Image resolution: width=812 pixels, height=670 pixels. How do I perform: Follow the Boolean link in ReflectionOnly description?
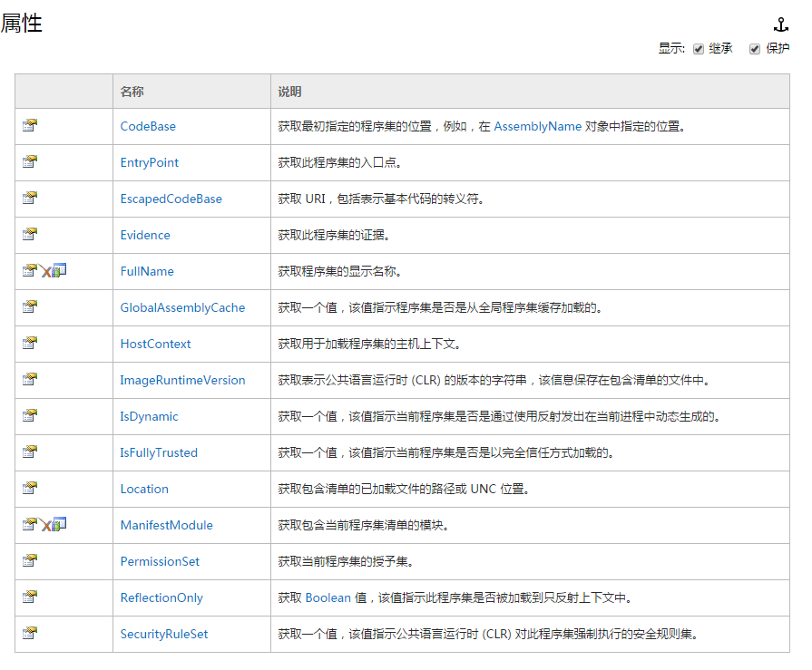328,597
